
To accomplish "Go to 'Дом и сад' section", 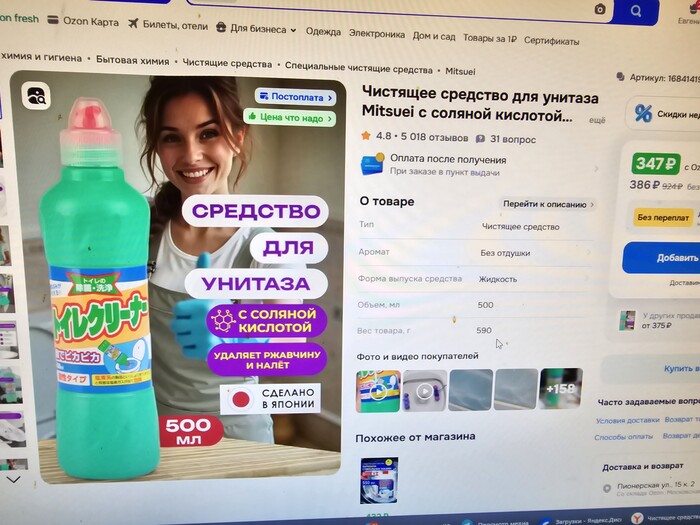I will (434, 37).
